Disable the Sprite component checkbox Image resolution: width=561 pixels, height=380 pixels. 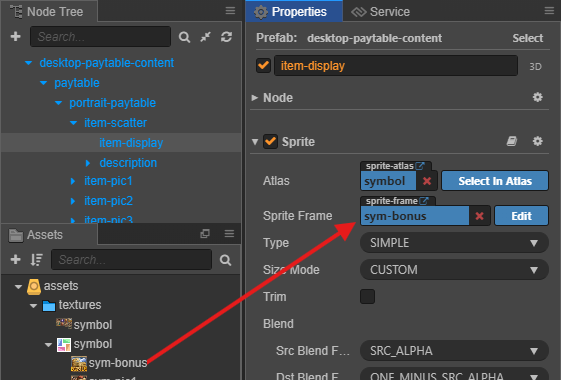(x=270, y=142)
